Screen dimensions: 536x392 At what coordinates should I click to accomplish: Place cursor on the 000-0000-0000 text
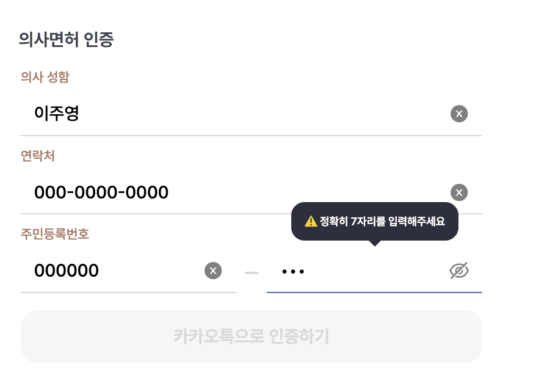coord(101,193)
